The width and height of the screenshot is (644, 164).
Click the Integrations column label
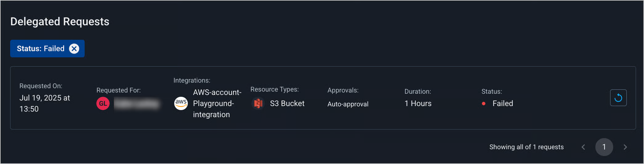[192, 80]
